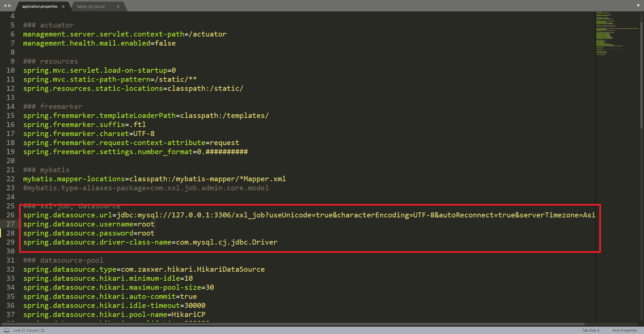Toggle the side bar panel switcher icon
The height and width of the screenshot is (334, 644).
click(x=7, y=330)
